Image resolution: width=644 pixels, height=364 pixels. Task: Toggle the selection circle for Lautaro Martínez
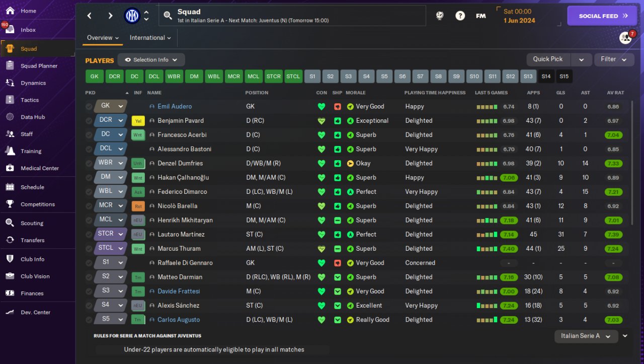(x=89, y=234)
